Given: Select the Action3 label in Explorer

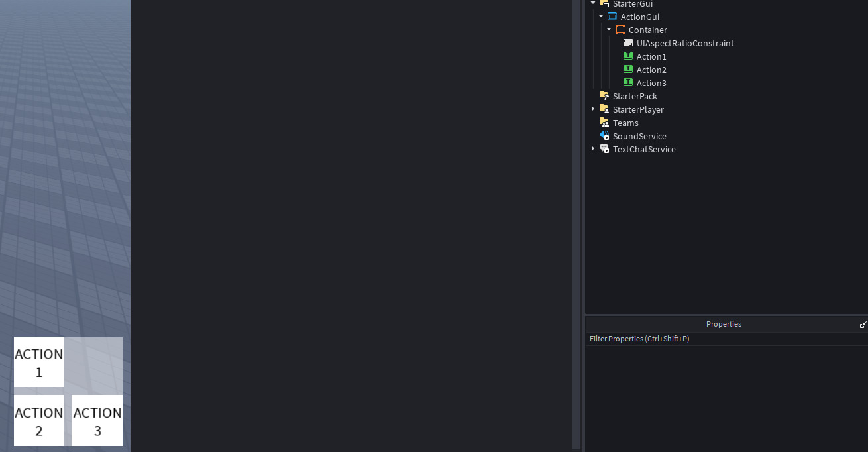Looking at the screenshot, I should [651, 83].
